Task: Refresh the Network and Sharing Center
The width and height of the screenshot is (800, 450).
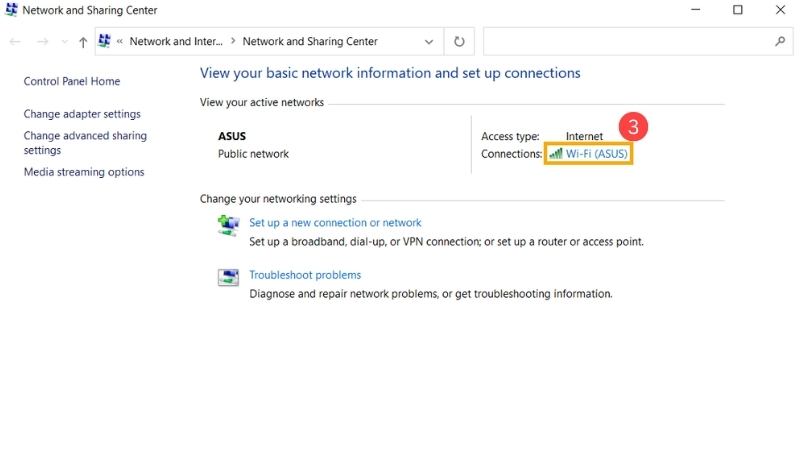Action: click(x=459, y=41)
